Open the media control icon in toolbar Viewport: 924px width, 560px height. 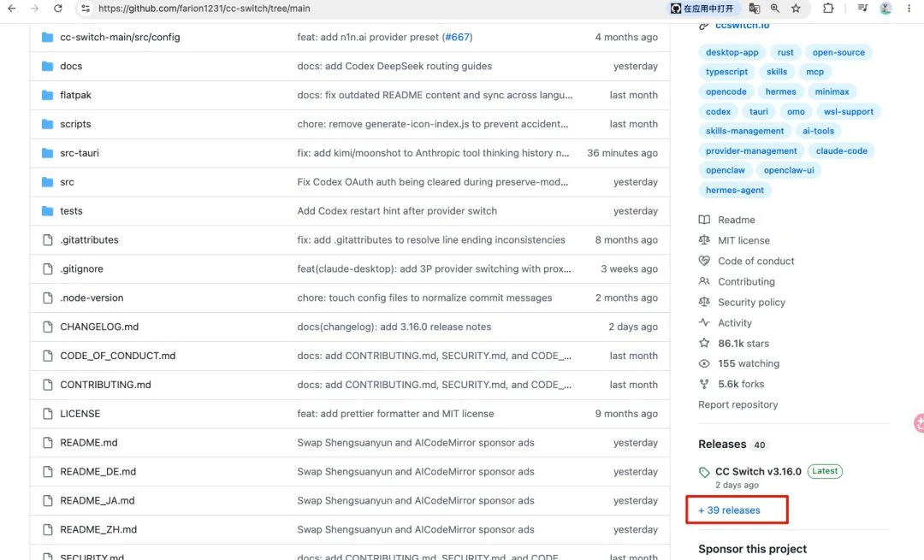[862, 9]
